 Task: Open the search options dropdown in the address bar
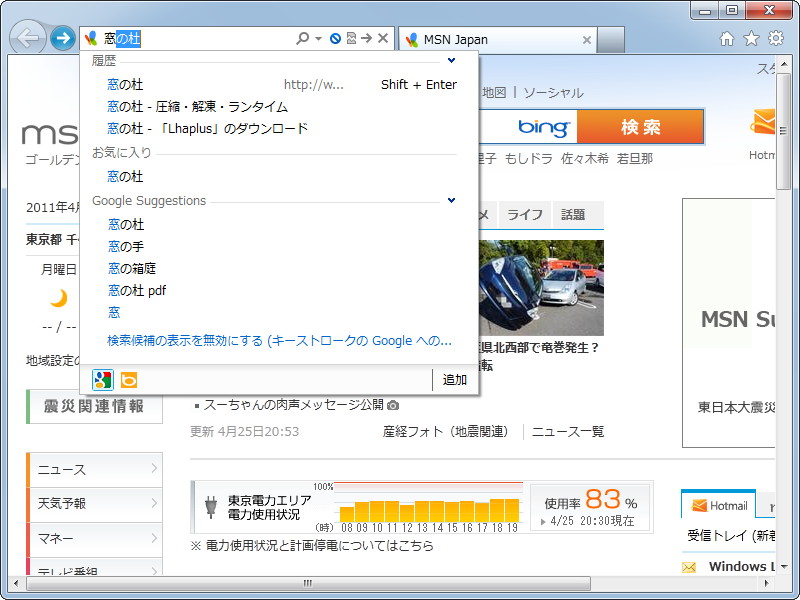click(x=318, y=38)
